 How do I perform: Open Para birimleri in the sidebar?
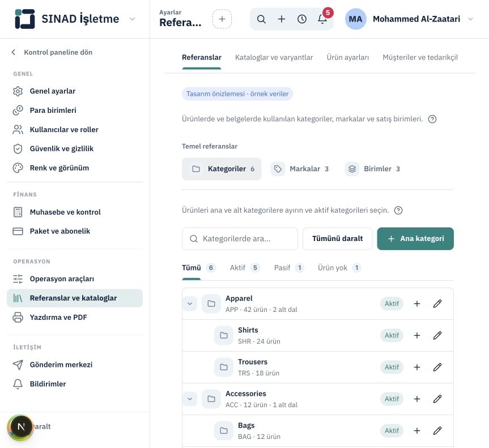click(75, 111)
